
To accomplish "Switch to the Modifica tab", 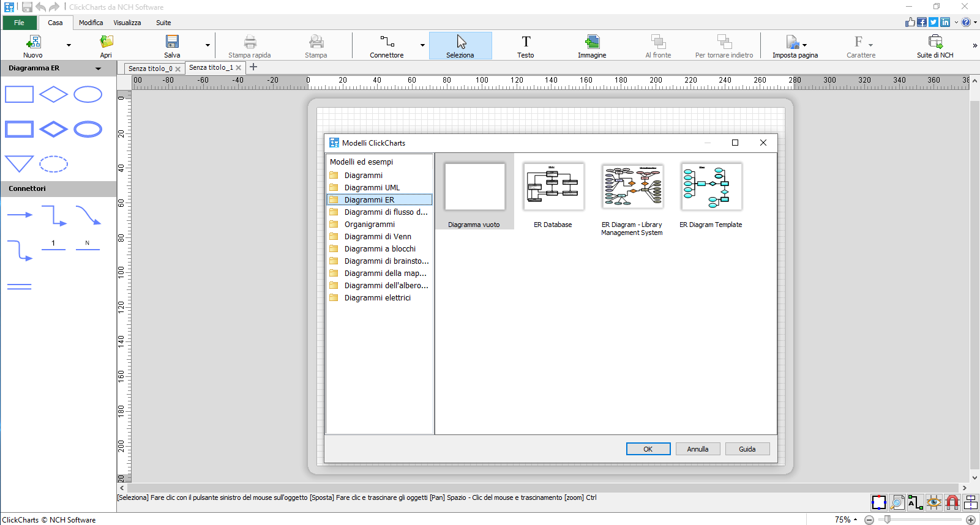I will pos(91,23).
